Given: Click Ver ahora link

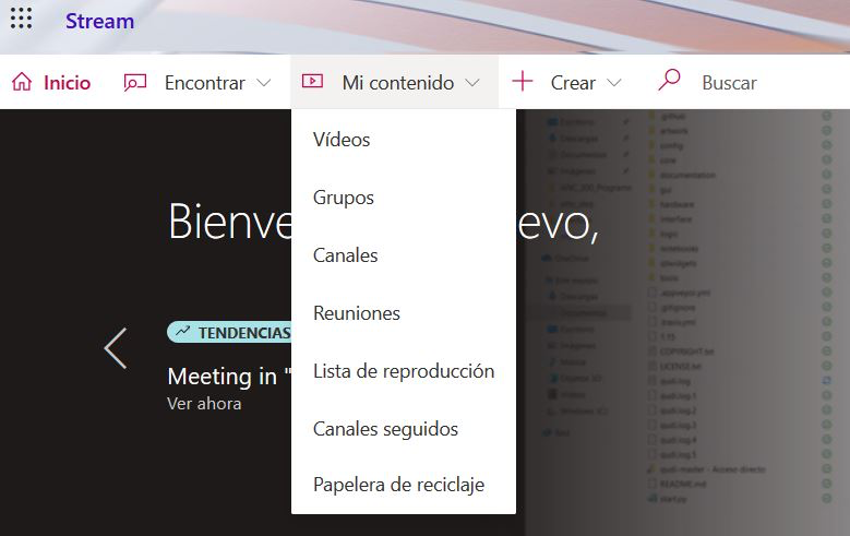Looking at the screenshot, I should tap(204, 404).
